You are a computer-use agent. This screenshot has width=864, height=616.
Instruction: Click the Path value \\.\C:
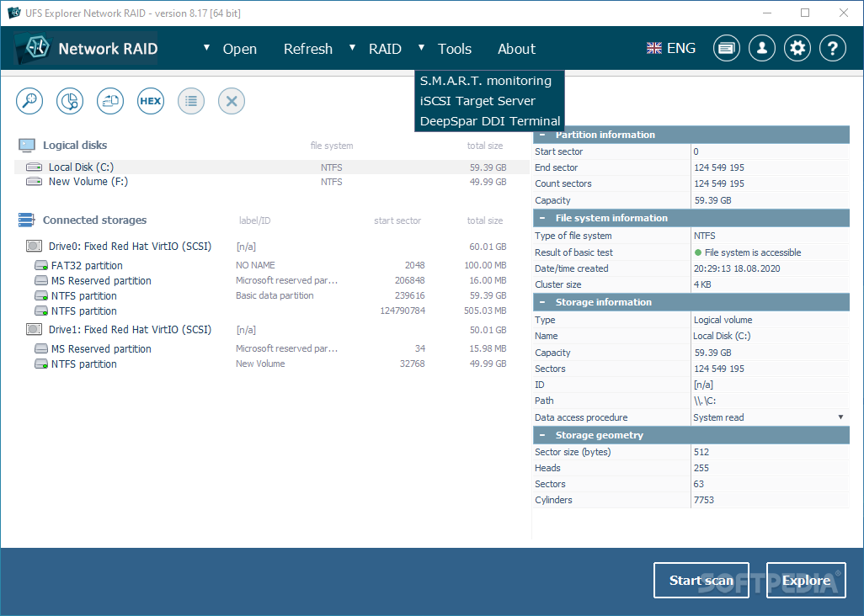click(705, 401)
